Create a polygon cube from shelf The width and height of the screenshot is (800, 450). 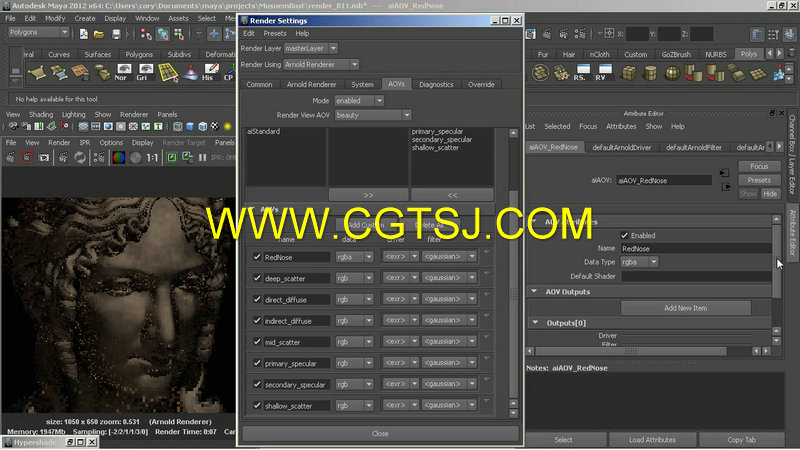629,72
